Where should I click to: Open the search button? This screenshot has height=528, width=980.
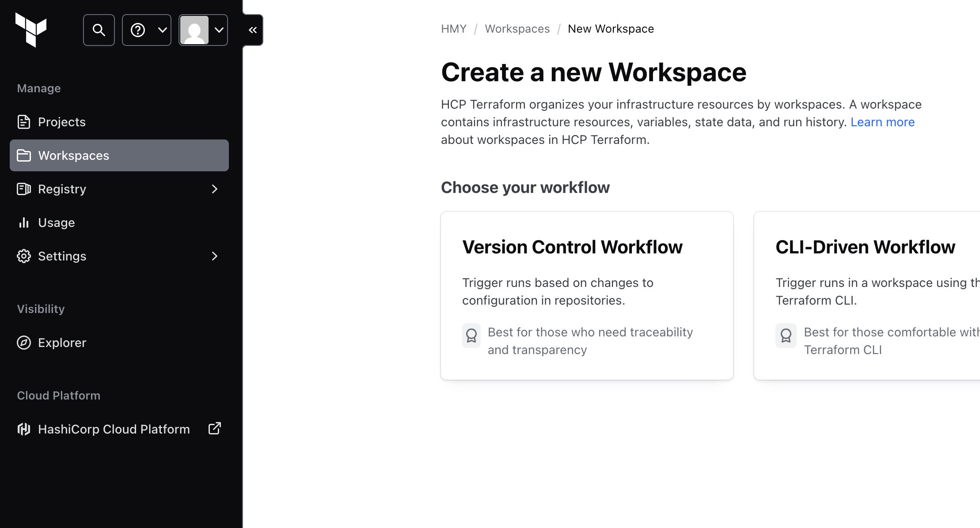pyautogui.click(x=99, y=30)
